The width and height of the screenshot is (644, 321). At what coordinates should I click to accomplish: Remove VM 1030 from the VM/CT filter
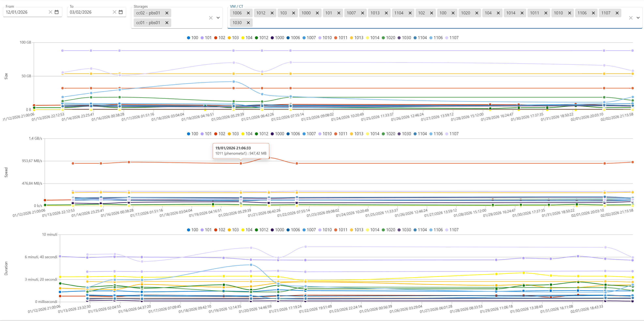pyautogui.click(x=248, y=22)
